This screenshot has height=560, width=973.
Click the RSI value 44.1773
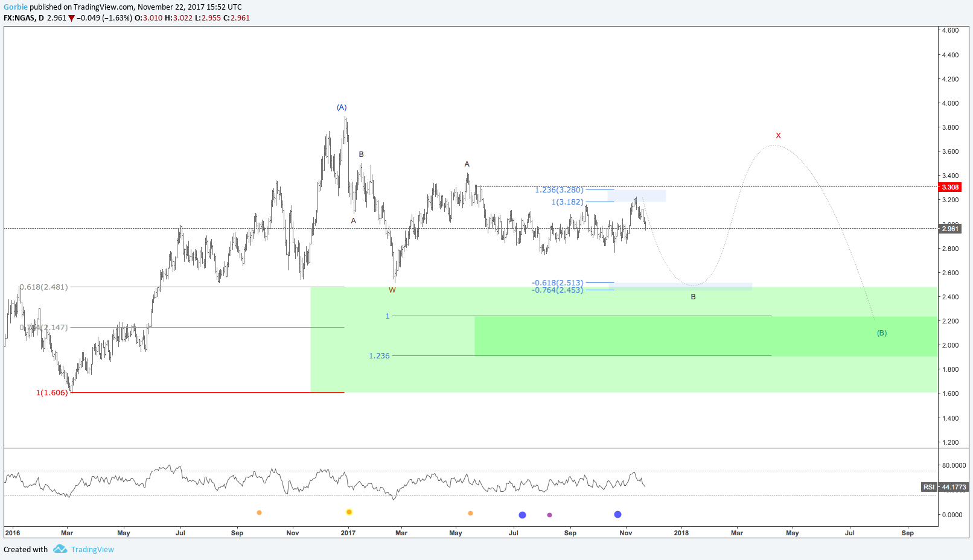(954, 487)
